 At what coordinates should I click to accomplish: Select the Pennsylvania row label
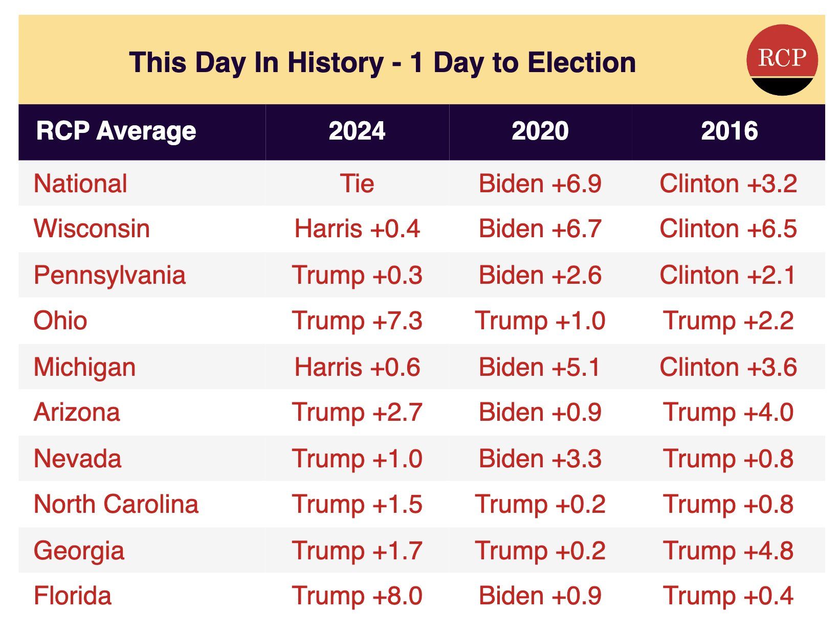109,275
